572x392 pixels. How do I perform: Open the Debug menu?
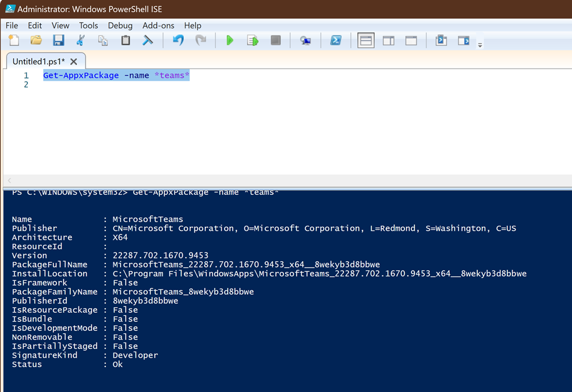click(x=120, y=26)
